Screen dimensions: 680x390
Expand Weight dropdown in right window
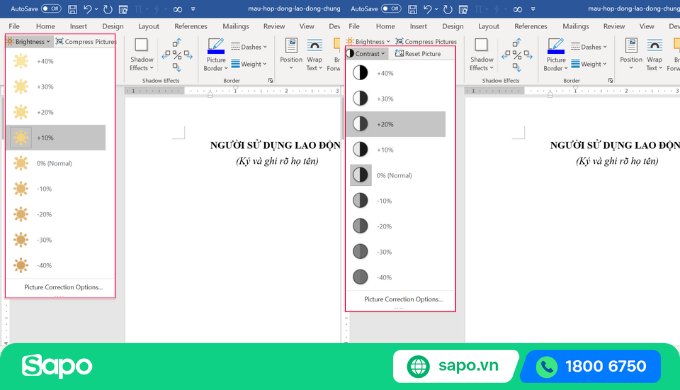click(x=589, y=64)
